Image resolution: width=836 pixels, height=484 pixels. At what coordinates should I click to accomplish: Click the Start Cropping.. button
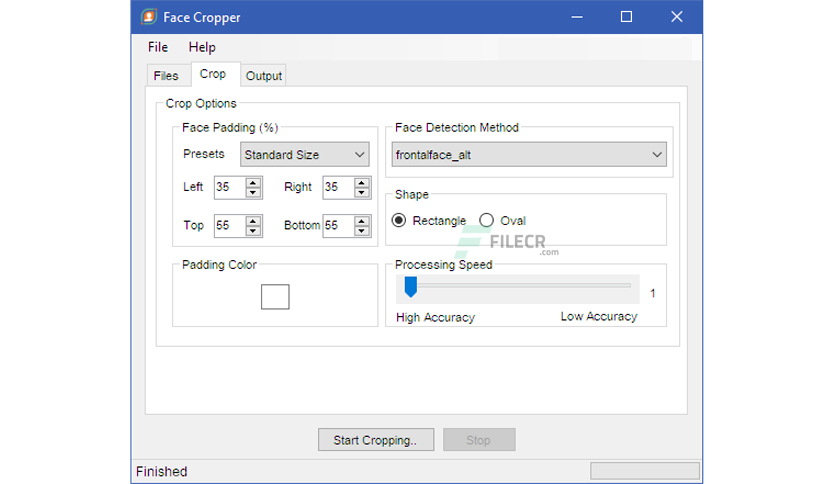pos(376,440)
